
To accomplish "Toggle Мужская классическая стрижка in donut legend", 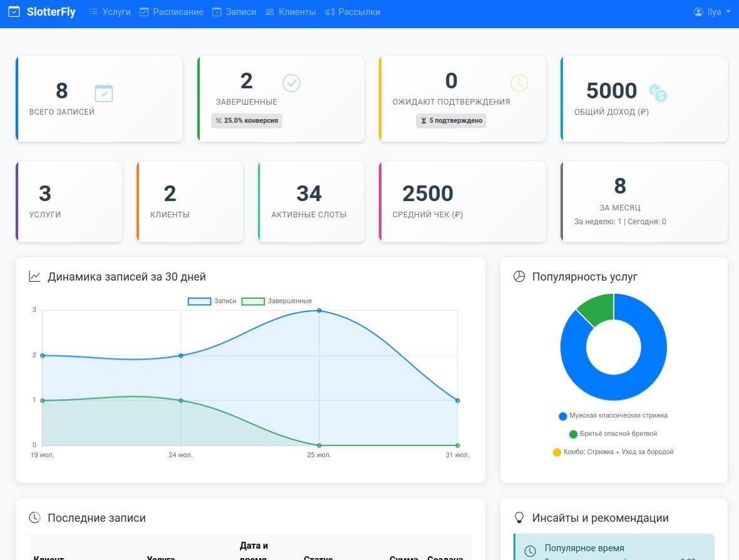I will [613, 416].
